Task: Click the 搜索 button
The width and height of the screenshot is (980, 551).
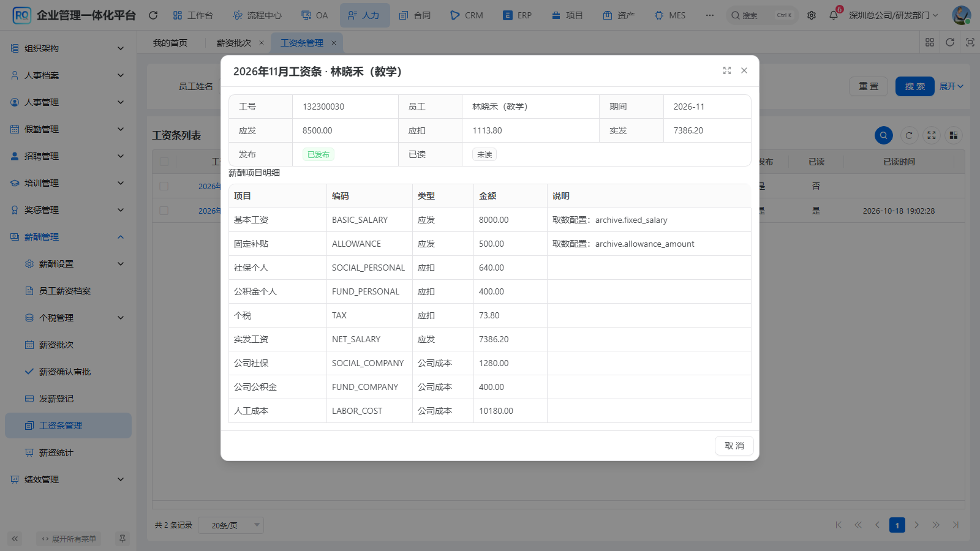Action: [x=915, y=86]
